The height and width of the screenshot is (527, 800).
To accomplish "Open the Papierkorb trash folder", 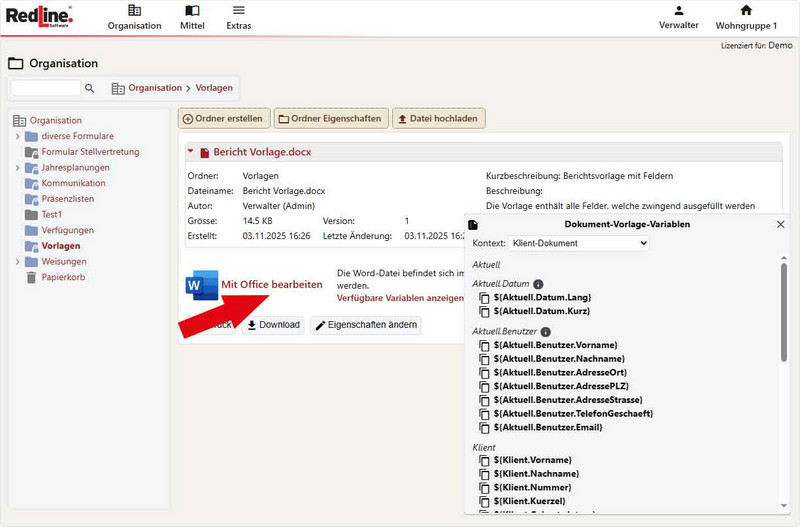I will (62, 277).
